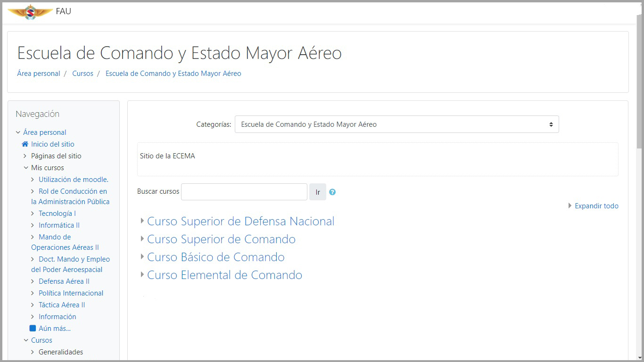Open Curso Superior de Comando category
Viewport: 644px width, 362px height.
pyautogui.click(x=221, y=239)
